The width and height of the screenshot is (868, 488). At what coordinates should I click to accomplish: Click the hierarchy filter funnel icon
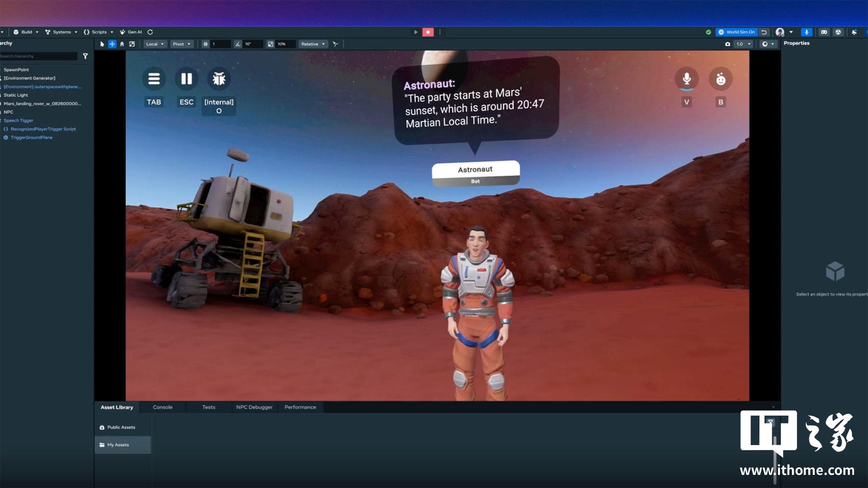point(85,56)
